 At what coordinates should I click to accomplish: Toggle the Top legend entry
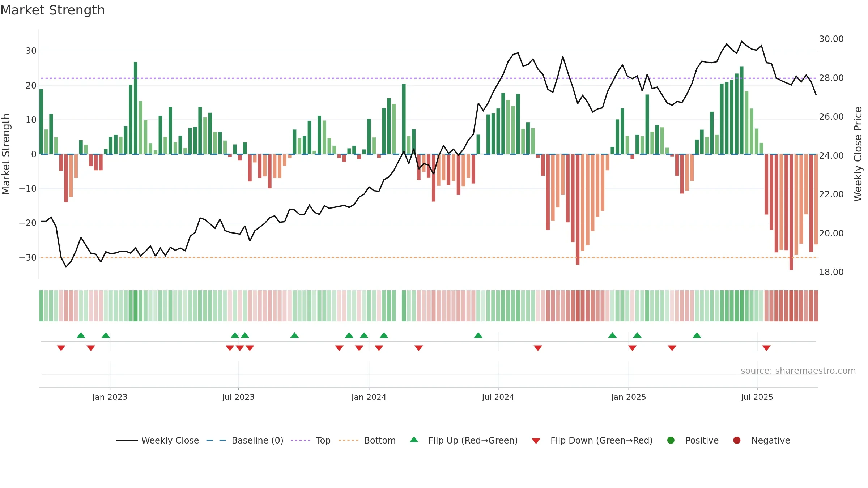point(311,440)
